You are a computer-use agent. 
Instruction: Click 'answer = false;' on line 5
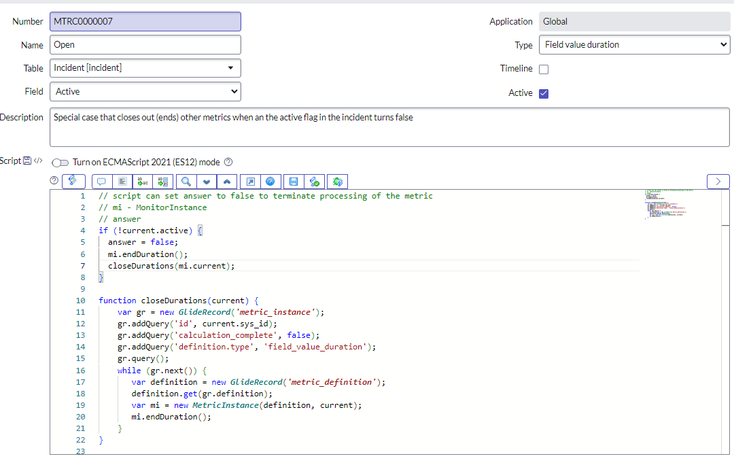point(143,242)
